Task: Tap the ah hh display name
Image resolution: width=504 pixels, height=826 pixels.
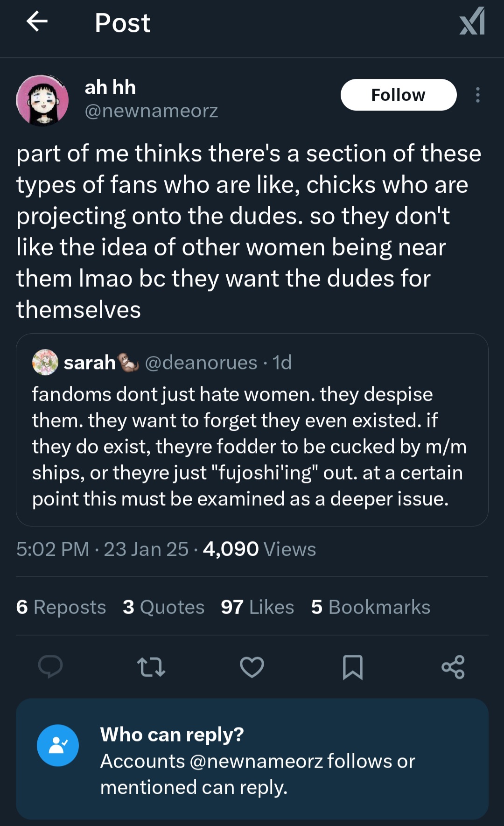Action: click(x=110, y=87)
